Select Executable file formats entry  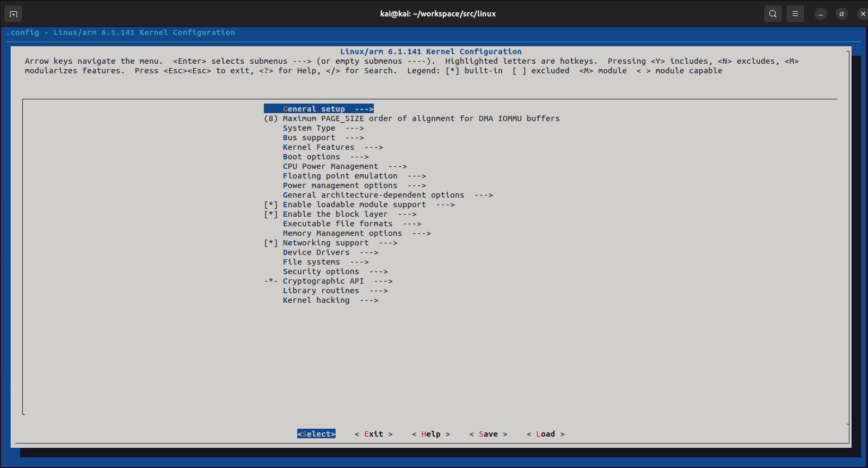(x=352, y=224)
